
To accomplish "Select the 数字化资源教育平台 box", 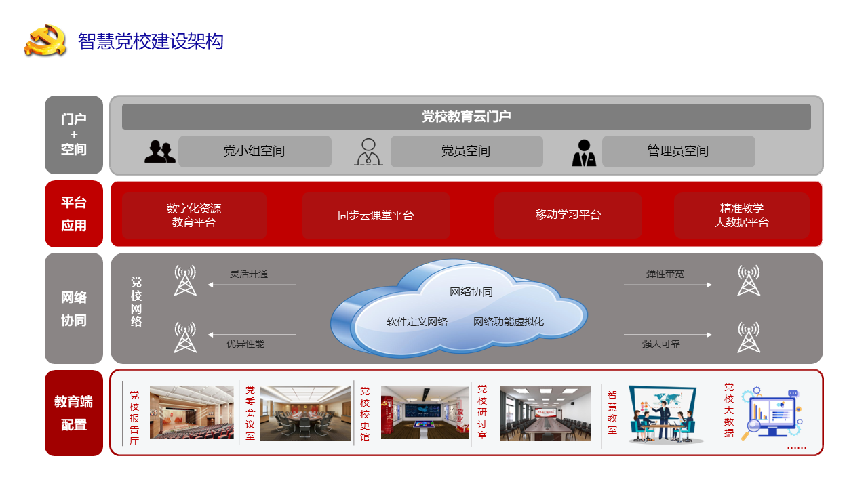I will [194, 215].
